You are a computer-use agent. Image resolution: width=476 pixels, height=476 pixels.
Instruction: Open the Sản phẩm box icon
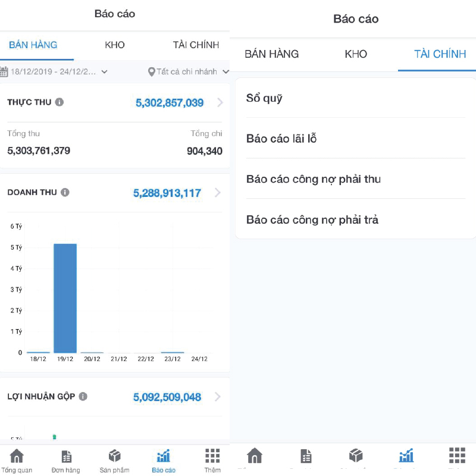pyautogui.click(x=114, y=457)
